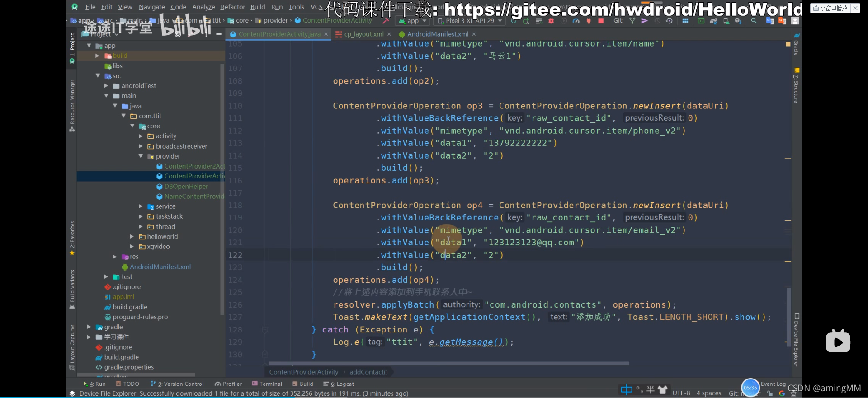This screenshot has height=398, width=868.
Task: Click the Apply Changes and restart activity icon
Action: pyautogui.click(x=526, y=21)
